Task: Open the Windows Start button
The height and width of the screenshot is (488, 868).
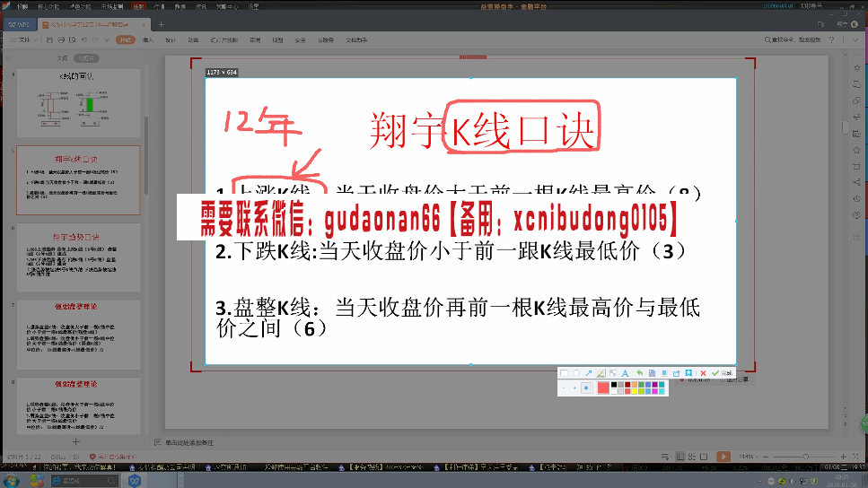Action: point(11,480)
